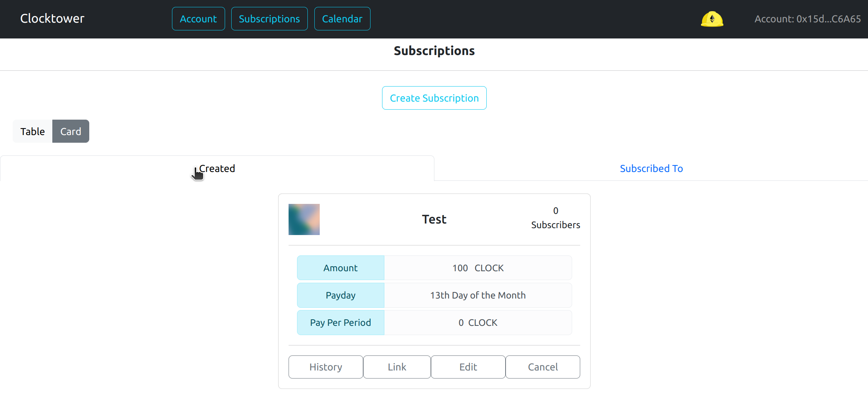Click the 100 CLOCK amount value
The image size is (868, 402).
(x=478, y=268)
